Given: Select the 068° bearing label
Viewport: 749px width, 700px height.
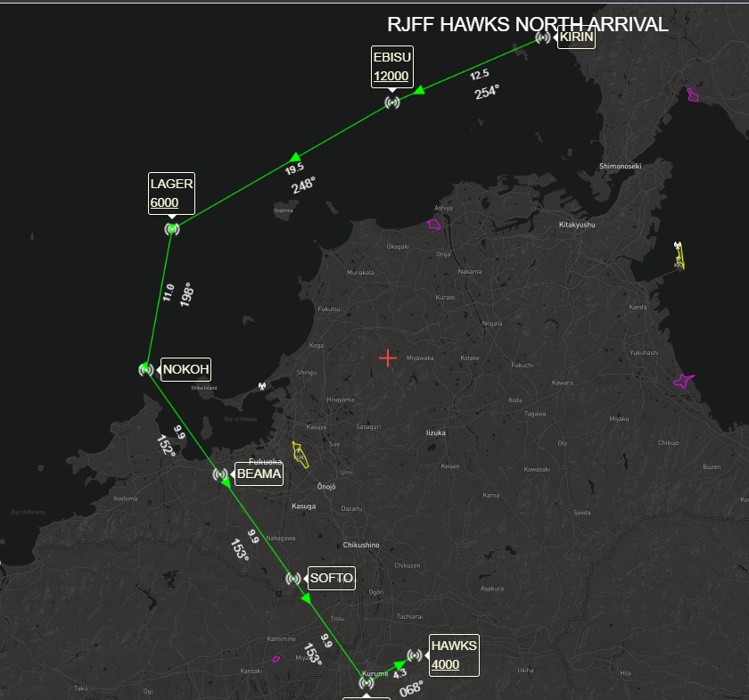Looking at the screenshot, I should tap(411, 688).
